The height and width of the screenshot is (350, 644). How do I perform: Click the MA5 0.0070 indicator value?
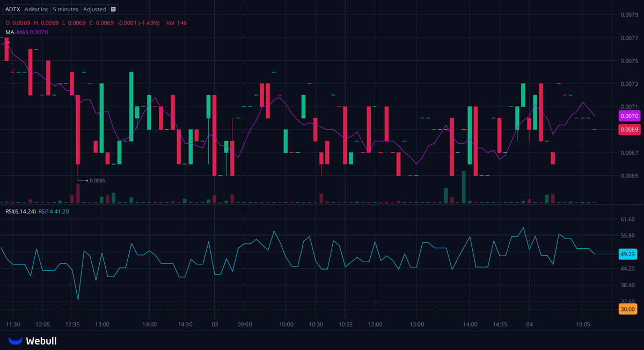click(32, 32)
